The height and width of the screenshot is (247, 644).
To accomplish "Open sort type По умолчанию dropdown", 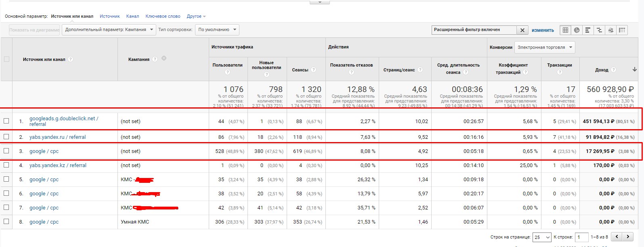I will (x=217, y=30).
